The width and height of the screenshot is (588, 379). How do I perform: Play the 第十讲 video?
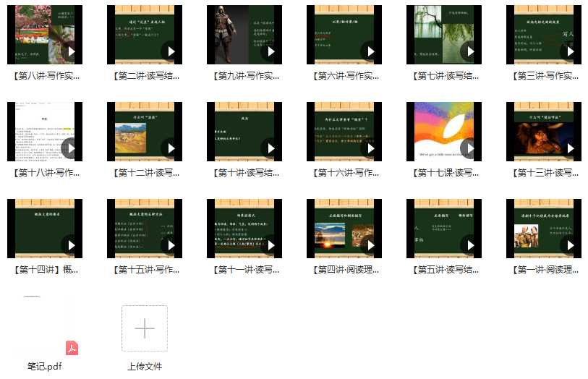[270, 148]
